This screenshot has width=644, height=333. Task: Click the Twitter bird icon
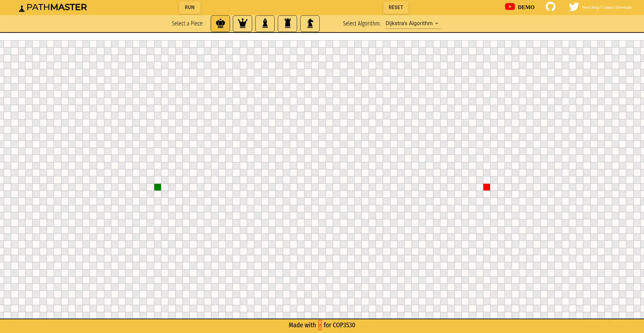click(x=574, y=7)
